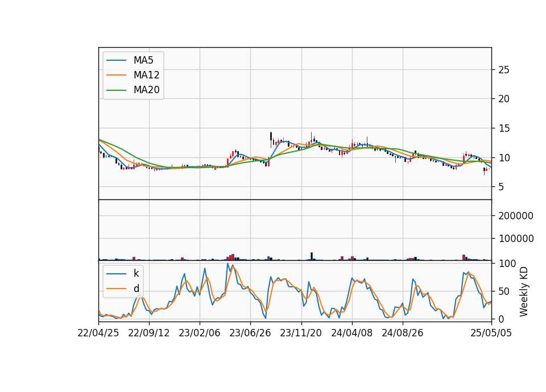Click the Weekly KD axis label

[x=524, y=291]
